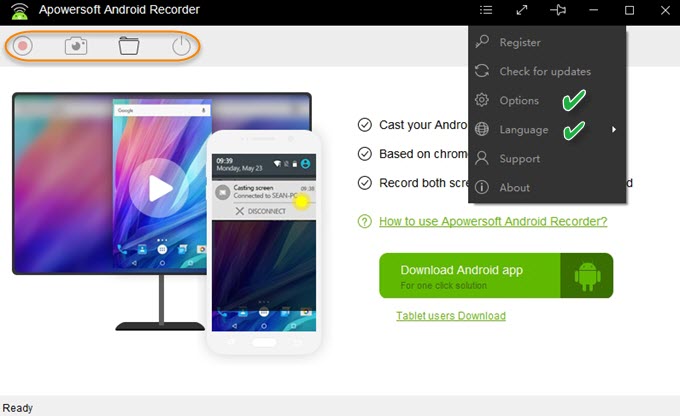Play the demo video on the monitor image
Viewport: 680px width, 416px height.
tap(158, 188)
